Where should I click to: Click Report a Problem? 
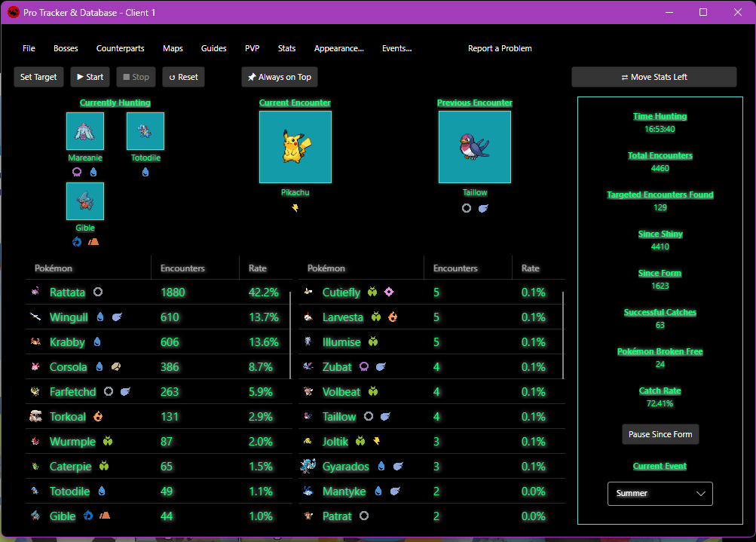pyautogui.click(x=500, y=48)
